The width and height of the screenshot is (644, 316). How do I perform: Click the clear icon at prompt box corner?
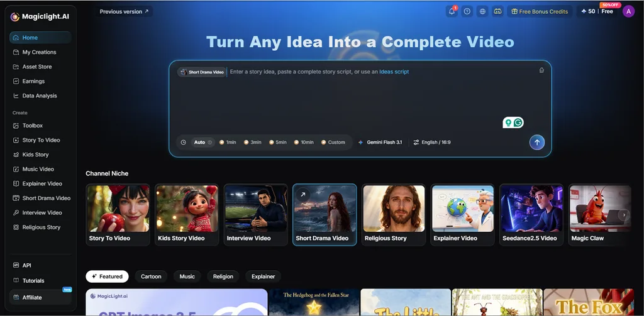pos(541,70)
